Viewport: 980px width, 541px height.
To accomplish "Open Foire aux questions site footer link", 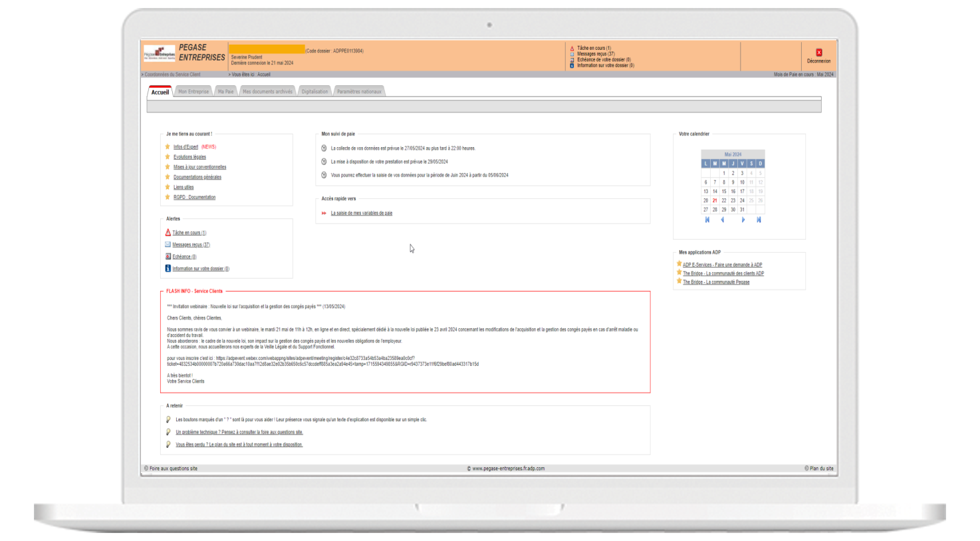I will (173, 468).
